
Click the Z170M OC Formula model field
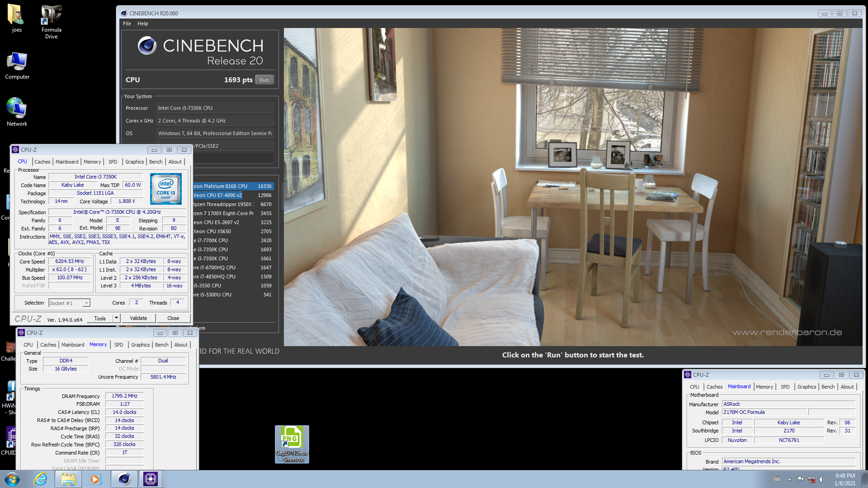764,412
